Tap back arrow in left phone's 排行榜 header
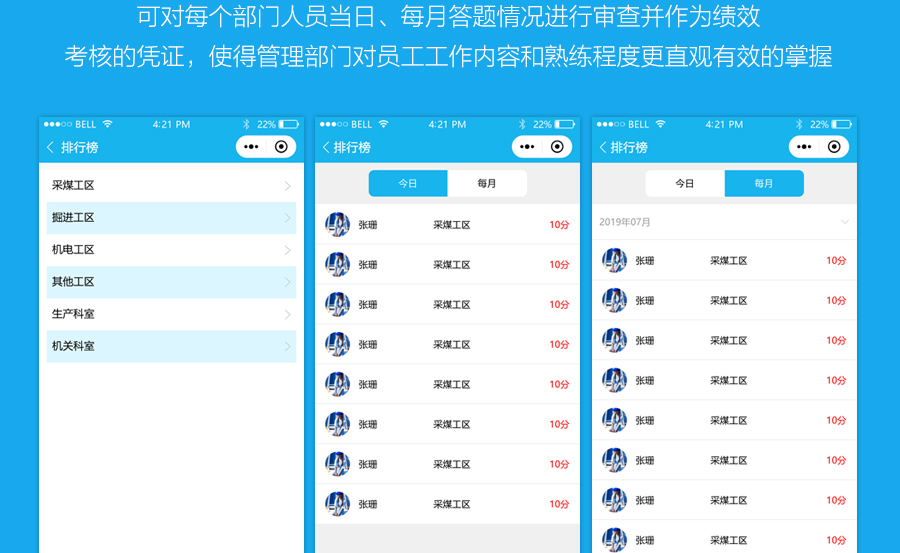Screen dimensions: 900x553 (x=50, y=147)
